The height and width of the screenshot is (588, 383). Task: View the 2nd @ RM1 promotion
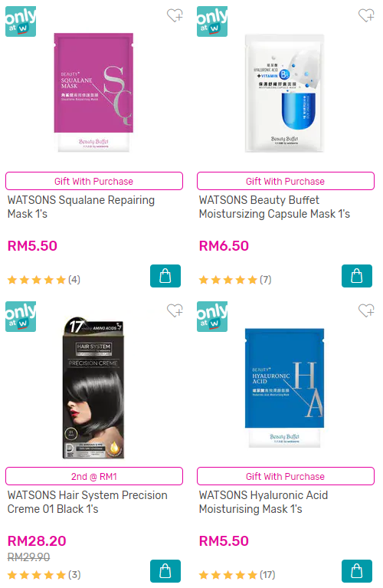point(94,476)
